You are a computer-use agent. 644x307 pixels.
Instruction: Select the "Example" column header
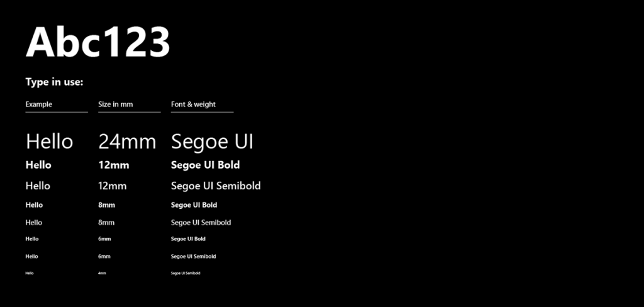pos(39,104)
